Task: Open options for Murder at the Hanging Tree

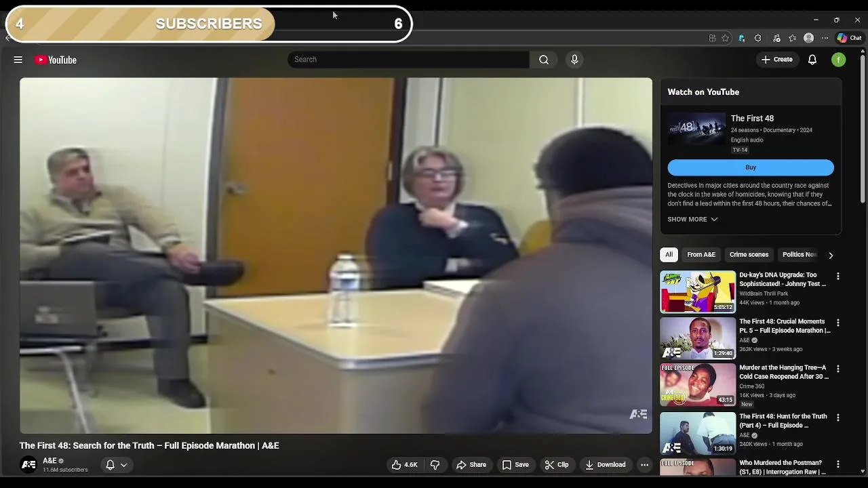Action: tap(838, 369)
